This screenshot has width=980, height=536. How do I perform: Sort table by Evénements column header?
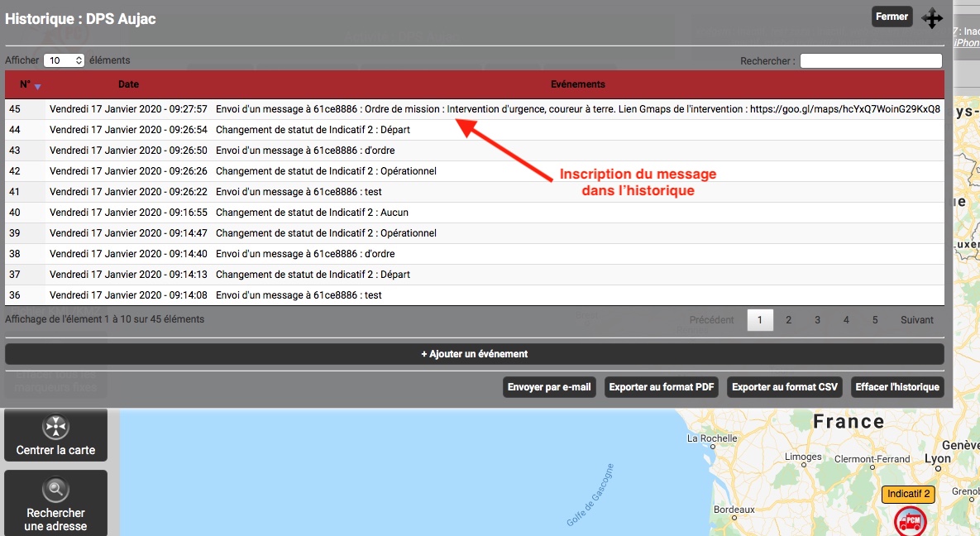point(577,84)
